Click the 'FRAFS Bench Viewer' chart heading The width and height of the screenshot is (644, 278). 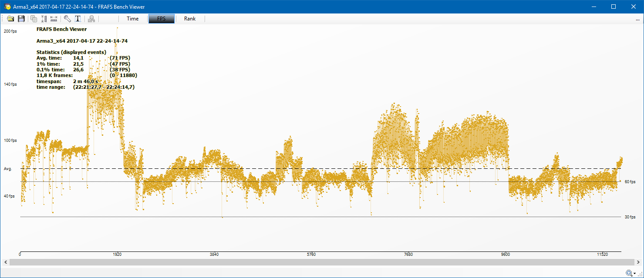(x=61, y=30)
